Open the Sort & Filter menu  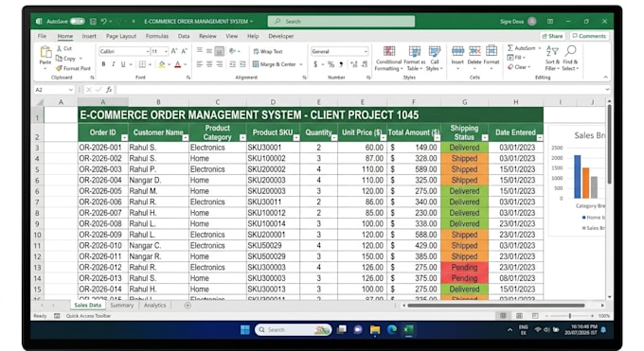pyautogui.click(x=552, y=58)
